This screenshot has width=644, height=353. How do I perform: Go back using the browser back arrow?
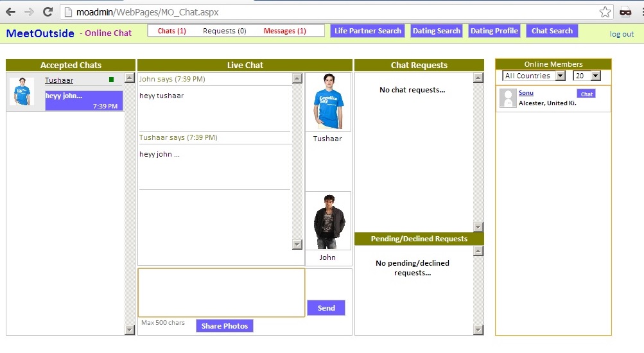click(x=11, y=12)
